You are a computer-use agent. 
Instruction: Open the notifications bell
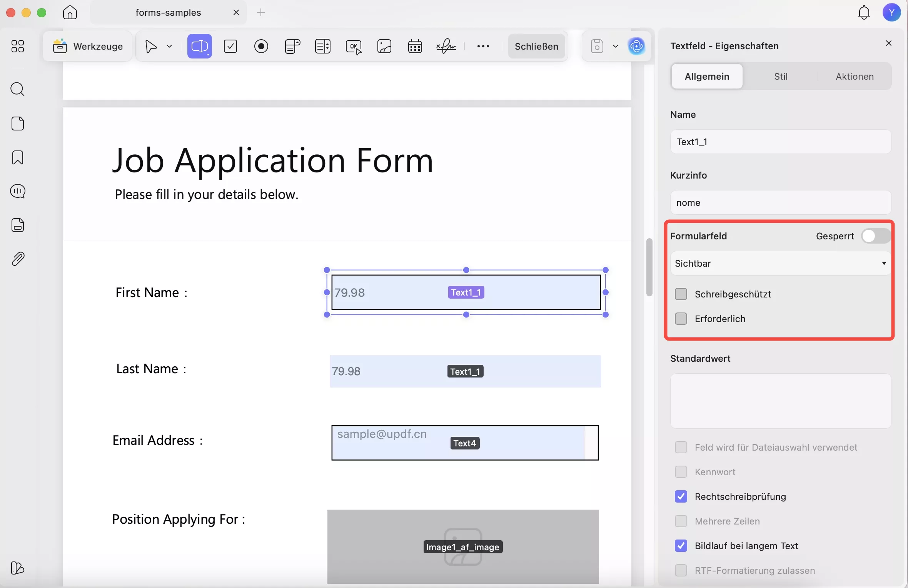click(864, 12)
